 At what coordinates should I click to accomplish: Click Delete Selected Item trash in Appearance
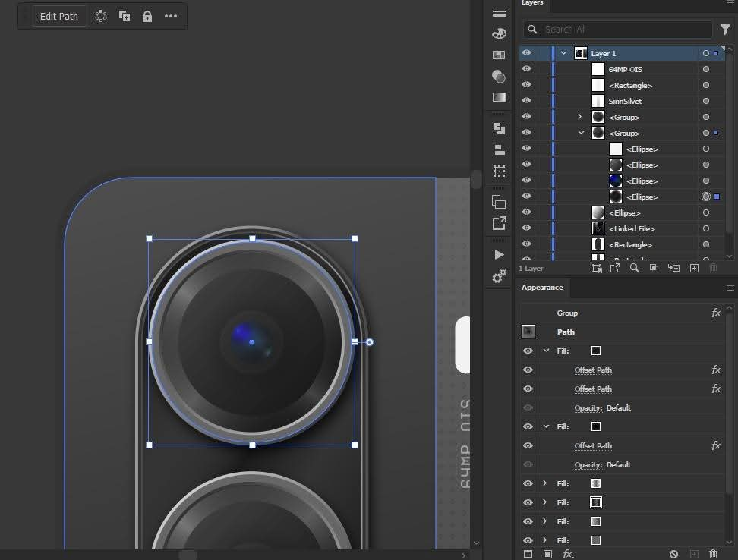click(713, 555)
